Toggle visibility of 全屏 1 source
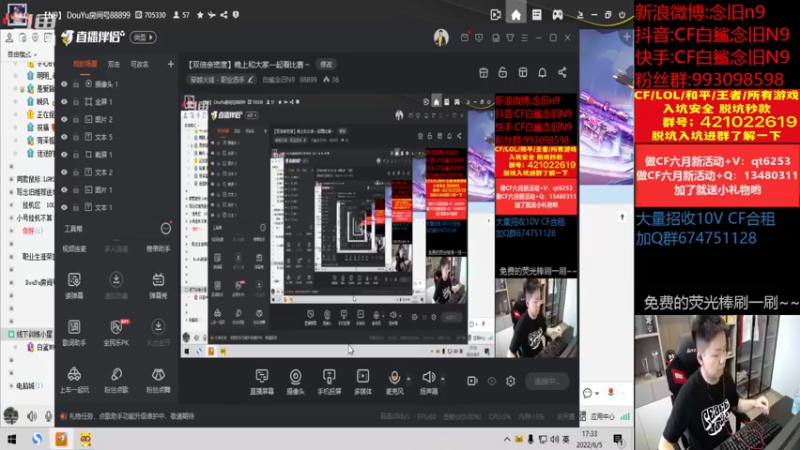 pos(64,102)
